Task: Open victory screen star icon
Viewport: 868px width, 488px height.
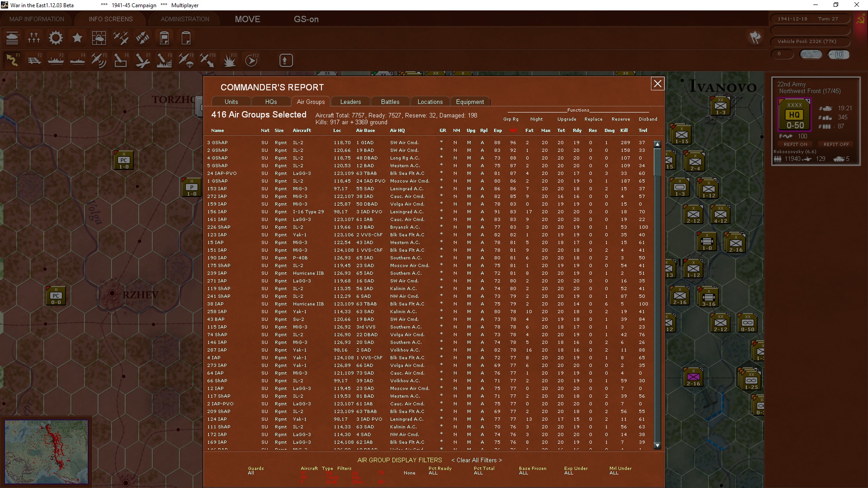Action: pyautogui.click(x=77, y=38)
